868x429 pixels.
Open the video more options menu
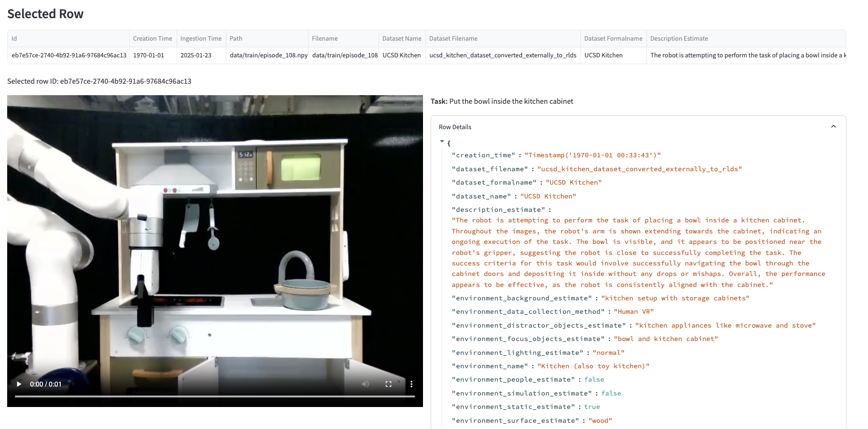pos(412,384)
